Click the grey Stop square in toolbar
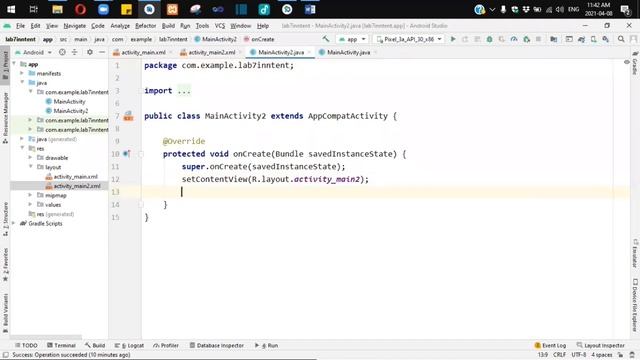The image size is (640, 360). 538,39
